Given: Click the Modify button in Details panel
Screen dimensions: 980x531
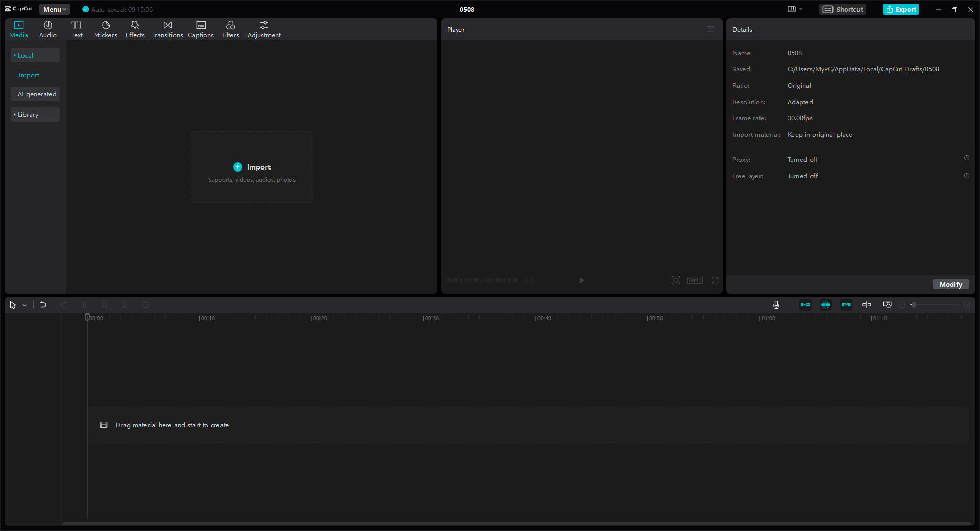Looking at the screenshot, I should [950, 284].
